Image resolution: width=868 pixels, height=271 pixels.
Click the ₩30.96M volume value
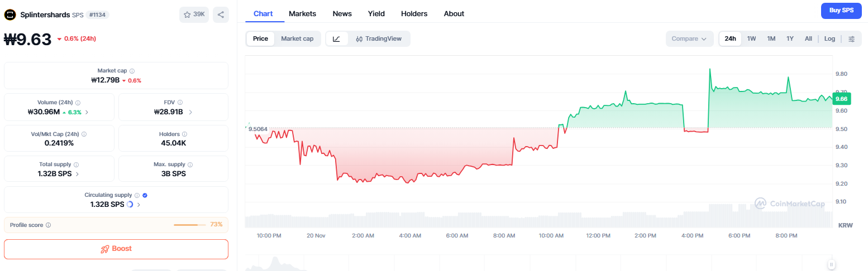click(x=44, y=112)
